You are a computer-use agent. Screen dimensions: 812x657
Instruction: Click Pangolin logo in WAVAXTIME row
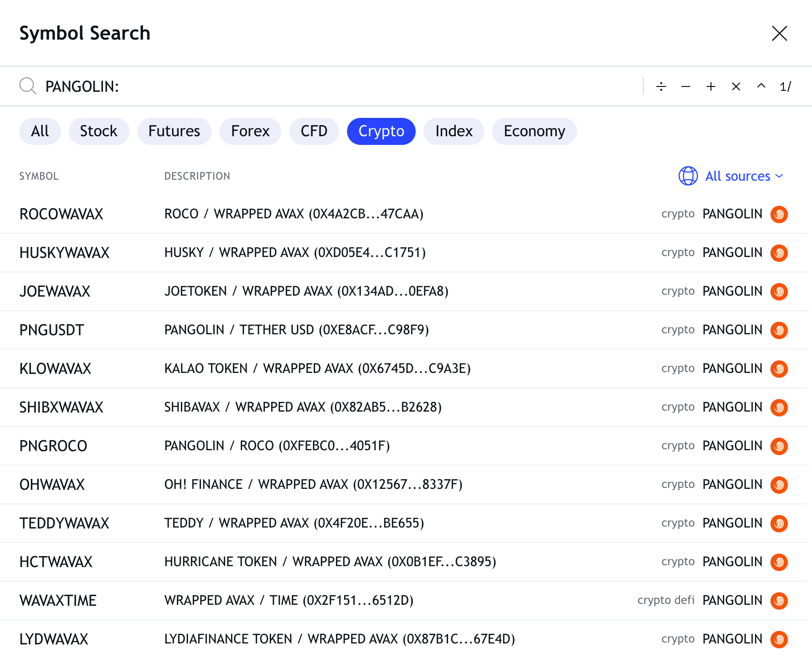click(779, 600)
